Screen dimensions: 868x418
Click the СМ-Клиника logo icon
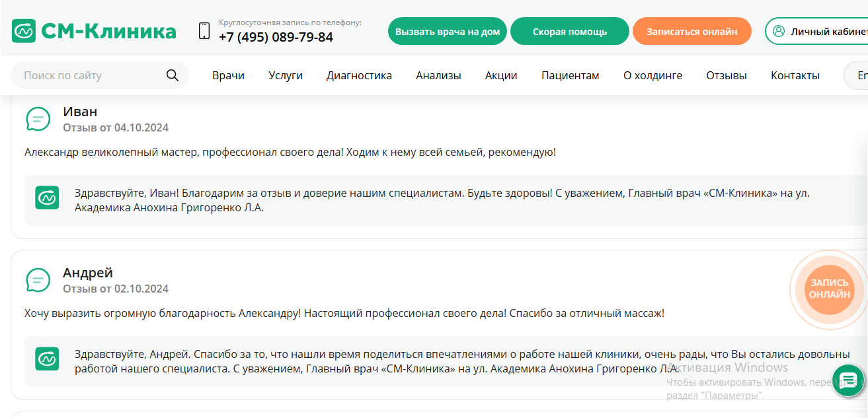23,30
